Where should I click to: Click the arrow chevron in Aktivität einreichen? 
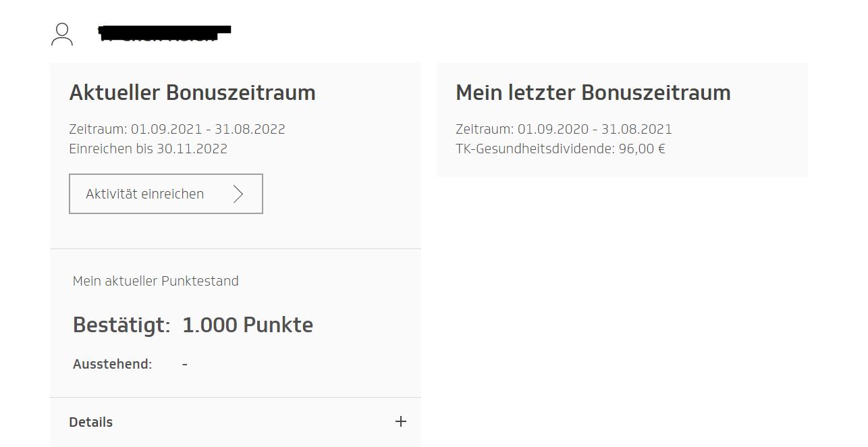click(x=238, y=194)
